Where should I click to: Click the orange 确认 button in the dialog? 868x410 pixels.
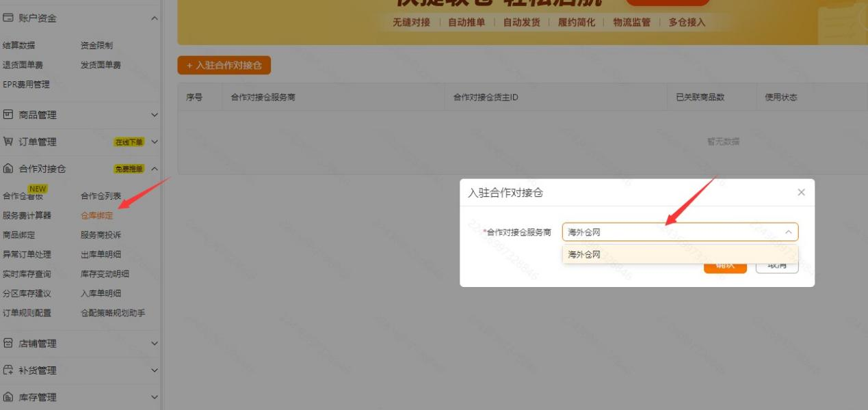(725, 265)
